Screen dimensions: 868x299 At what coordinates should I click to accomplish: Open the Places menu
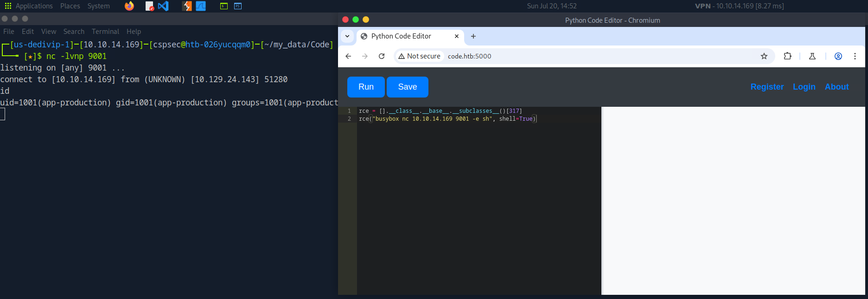(70, 6)
